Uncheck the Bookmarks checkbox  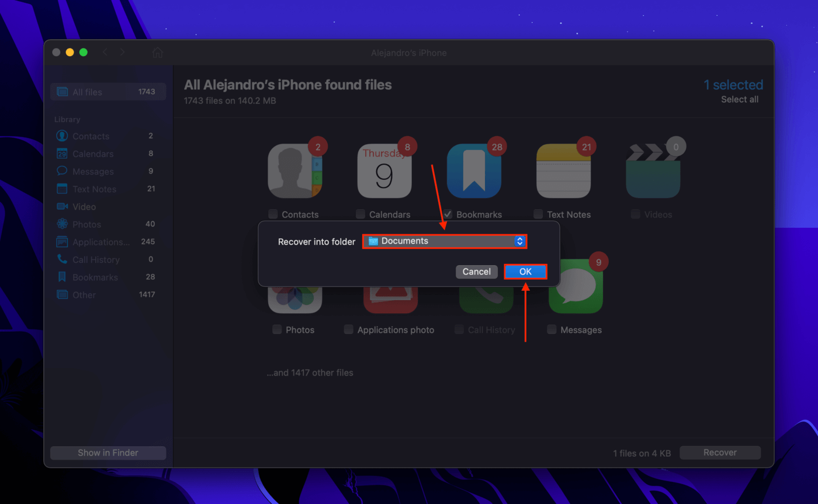tap(448, 214)
